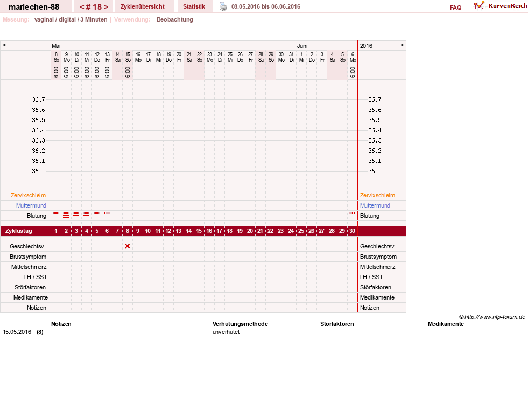Click the left Blutung row label
Image resolution: width=528 pixels, height=420 pixels.
[37, 216]
